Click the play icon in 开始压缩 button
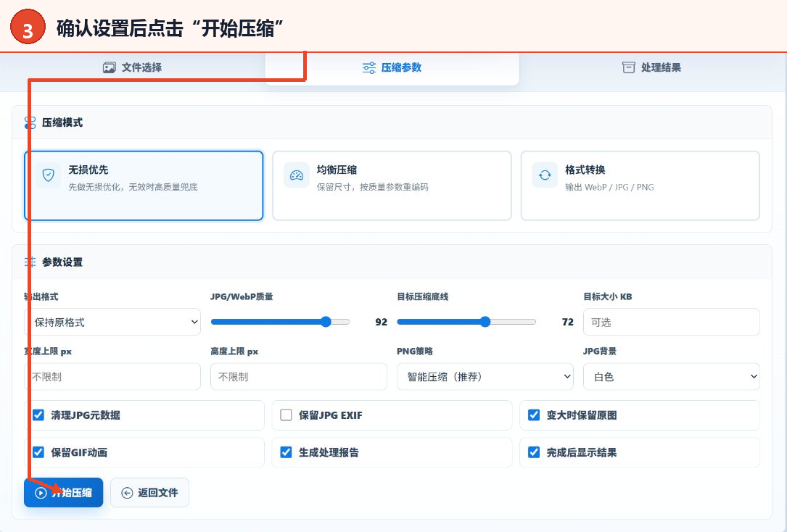 [x=41, y=493]
